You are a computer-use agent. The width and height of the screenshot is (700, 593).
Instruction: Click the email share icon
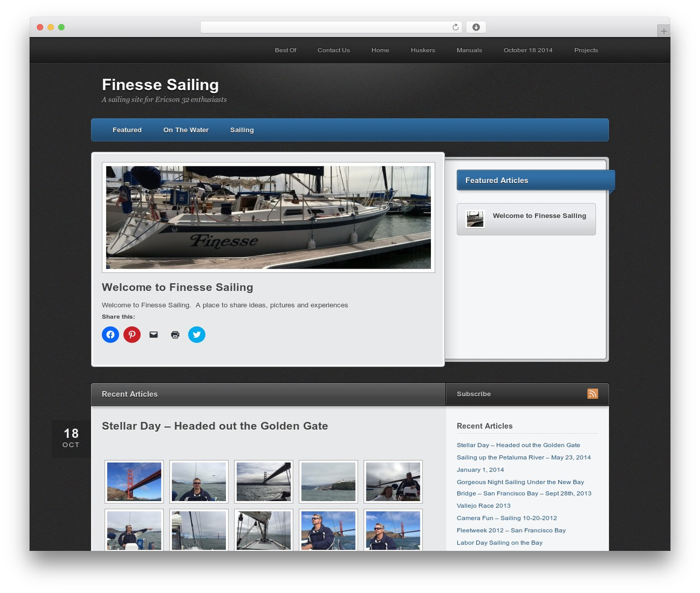[x=154, y=334]
